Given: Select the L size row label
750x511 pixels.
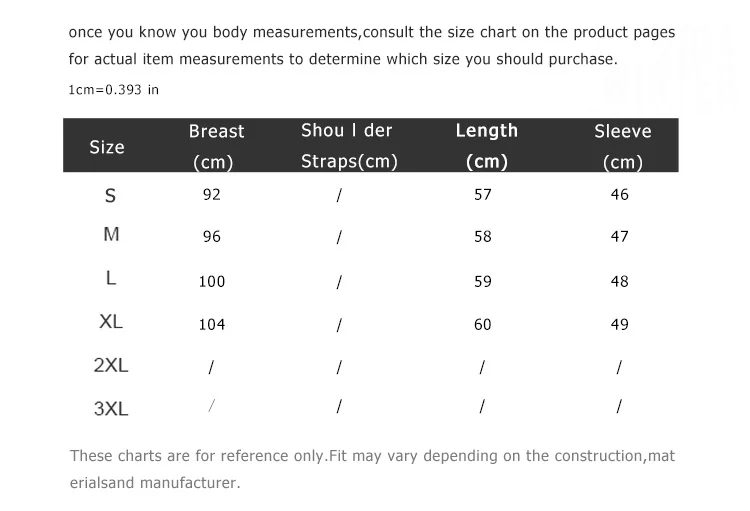Looking at the screenshot, I should tap(110, 278).
